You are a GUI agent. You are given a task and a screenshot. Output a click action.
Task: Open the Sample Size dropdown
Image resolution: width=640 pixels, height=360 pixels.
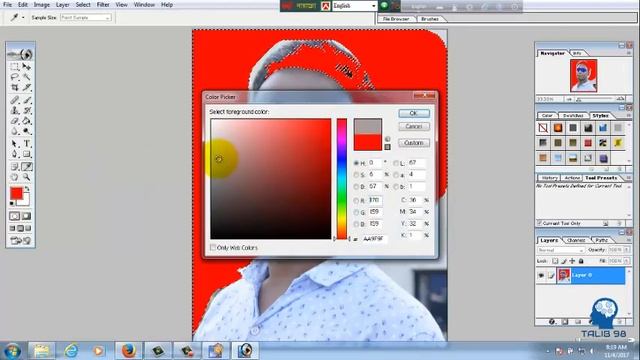coord(86,18)
